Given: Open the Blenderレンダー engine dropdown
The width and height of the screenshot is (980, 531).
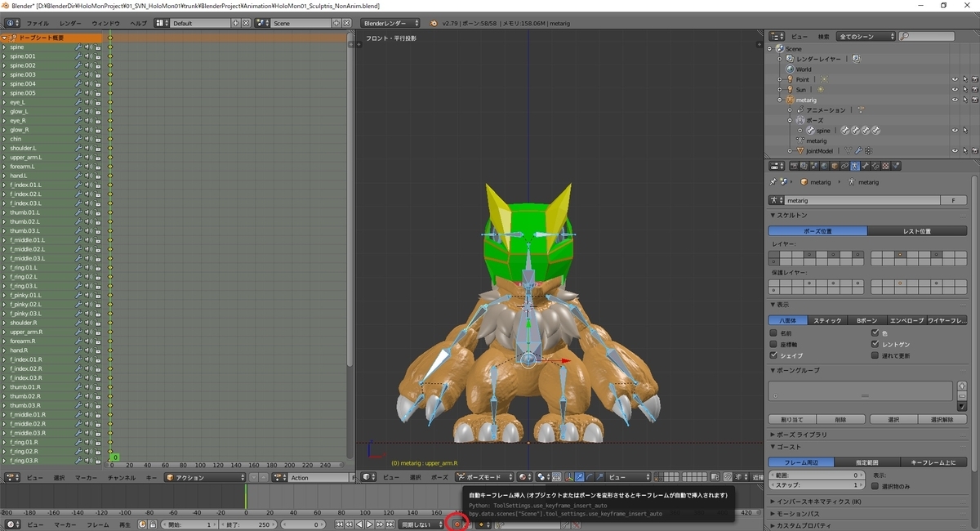Looking at the screenshot, I should 390,24.
